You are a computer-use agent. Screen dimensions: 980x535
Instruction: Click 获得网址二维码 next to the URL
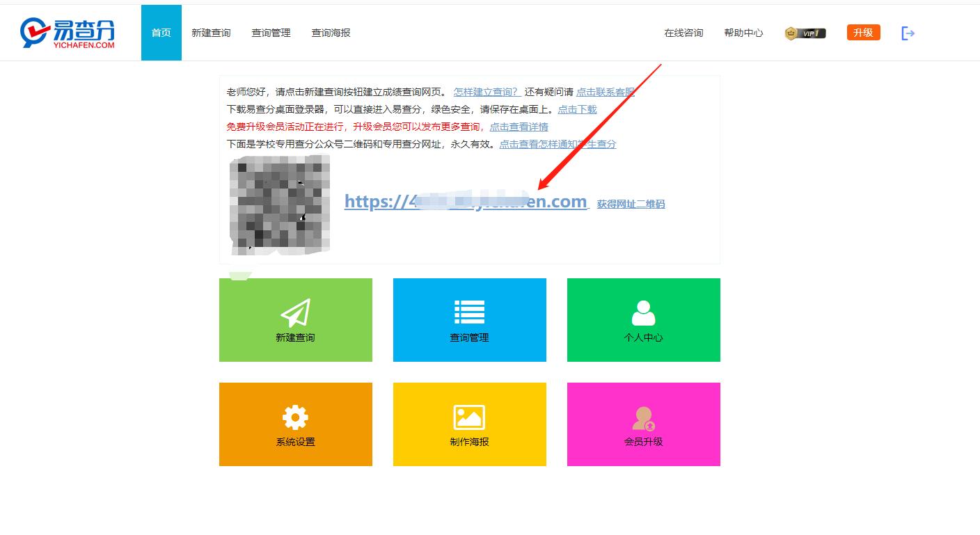630,203
